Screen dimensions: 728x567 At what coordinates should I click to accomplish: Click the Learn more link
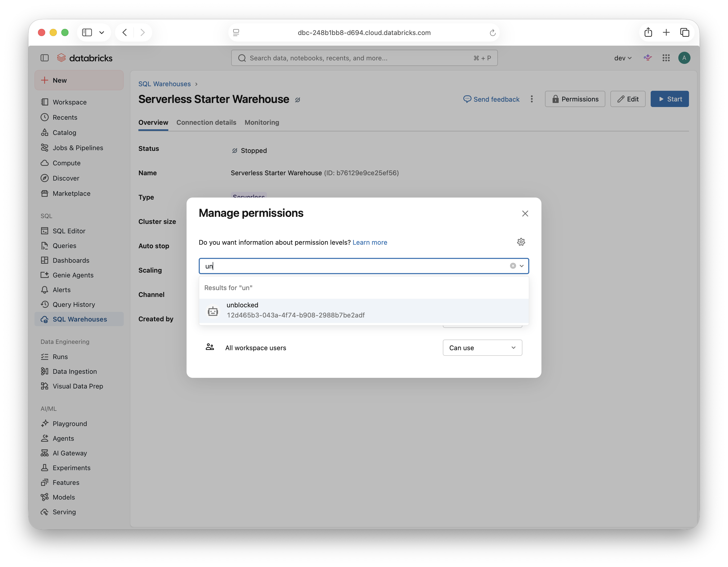tap(370, 242)
